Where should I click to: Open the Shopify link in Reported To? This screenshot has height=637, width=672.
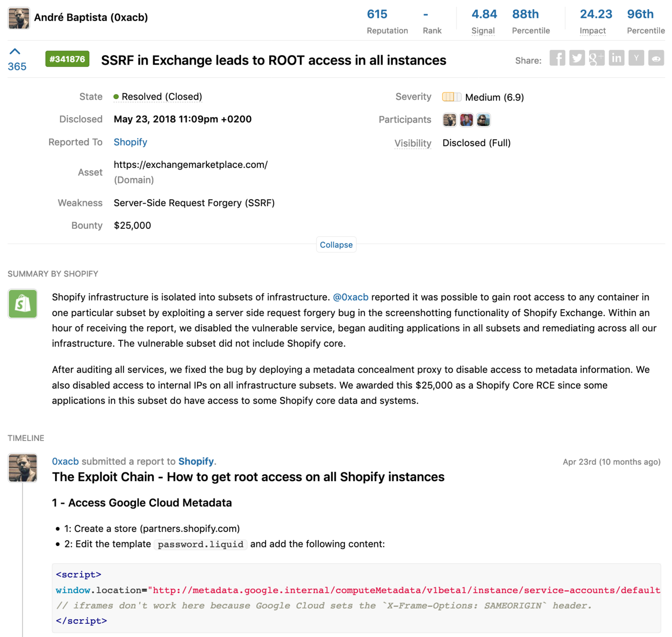click(x=130, y=142)
